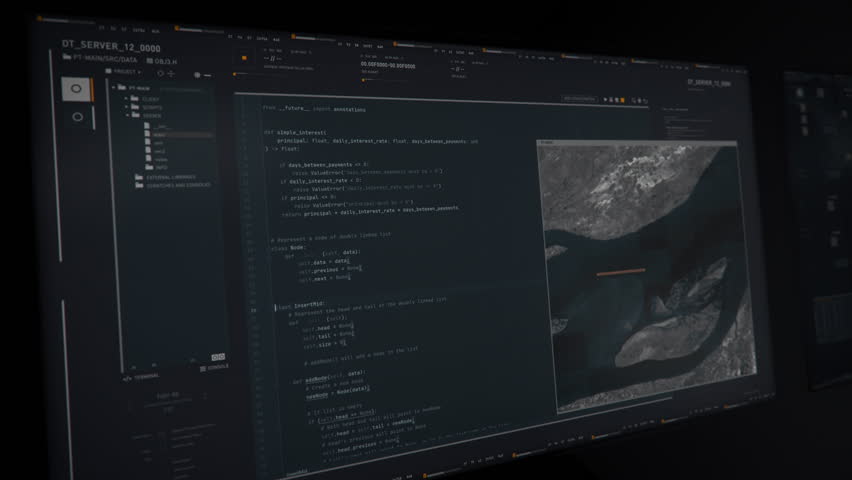This screenshot has height=480, width=852.
Task: Click the small white icon above CONSOLE
Action: click(218, 357)
